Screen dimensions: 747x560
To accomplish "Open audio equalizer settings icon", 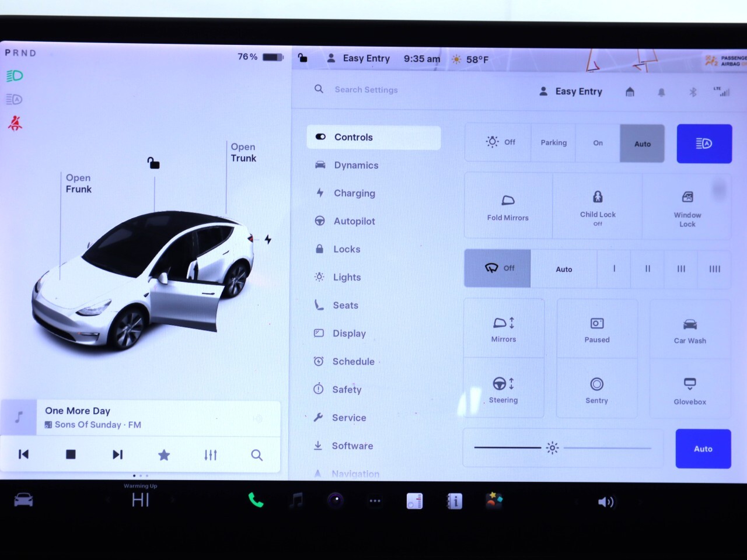I will (211, 455).
